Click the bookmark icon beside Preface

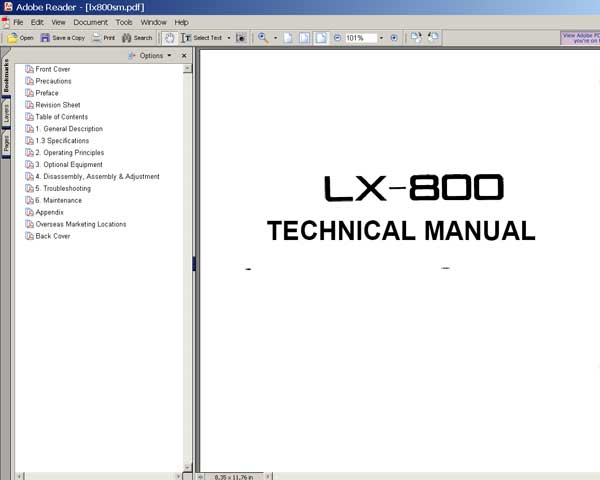coord(29,93)
